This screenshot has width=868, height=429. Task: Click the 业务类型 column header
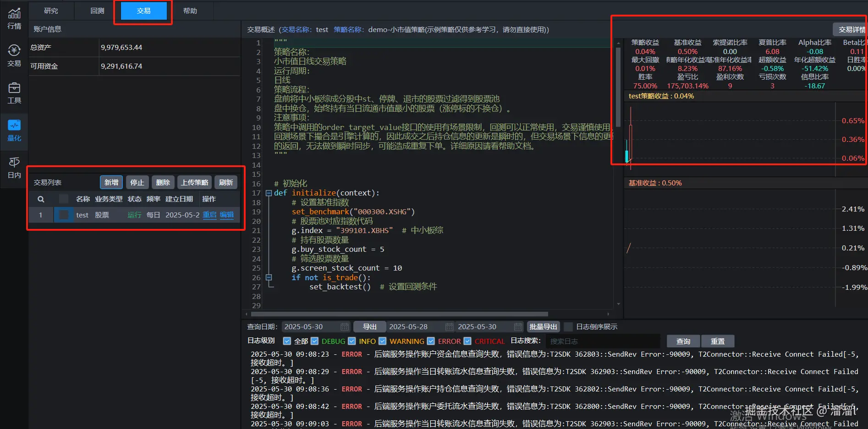pyautogui.click(x=109, y=199)
